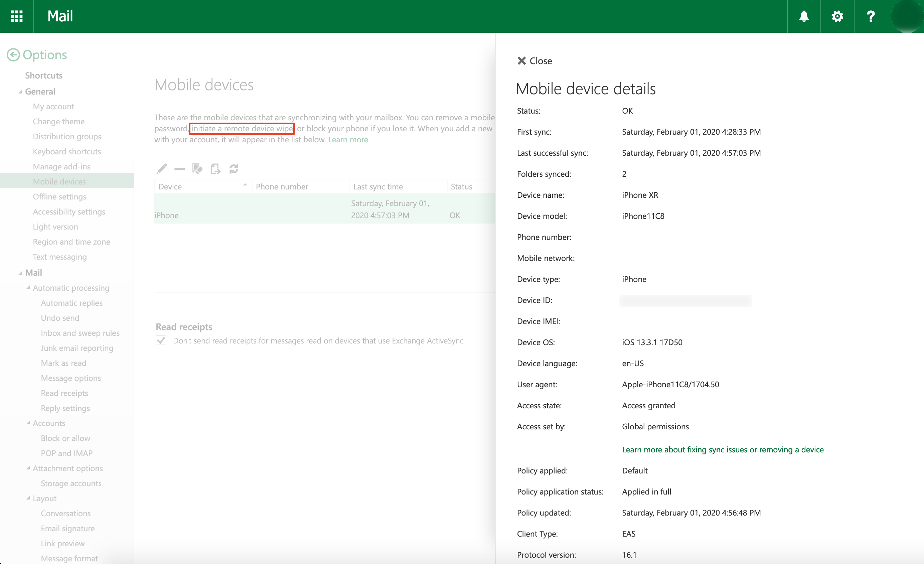The height and width of the screenshot is (564, 924).
Task: Click the wipe/remote device icon
Action: click(197, 168)
